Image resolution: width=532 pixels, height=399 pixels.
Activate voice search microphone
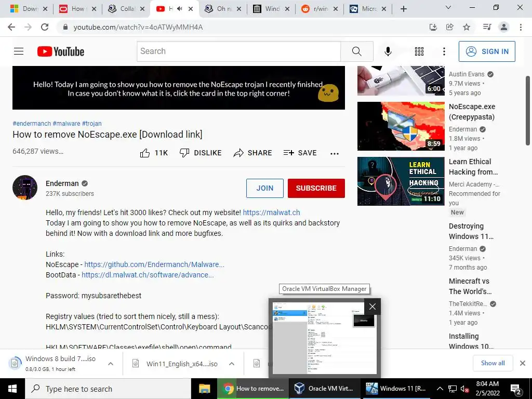(x=388, y=51)
